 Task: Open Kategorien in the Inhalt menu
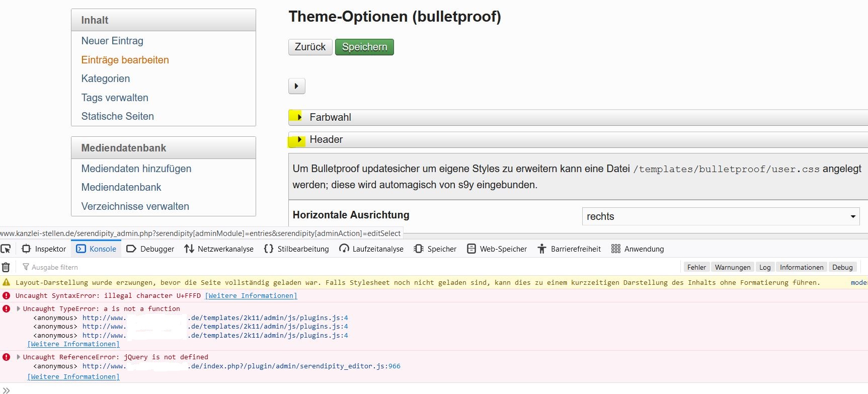[x=106, y=78]
